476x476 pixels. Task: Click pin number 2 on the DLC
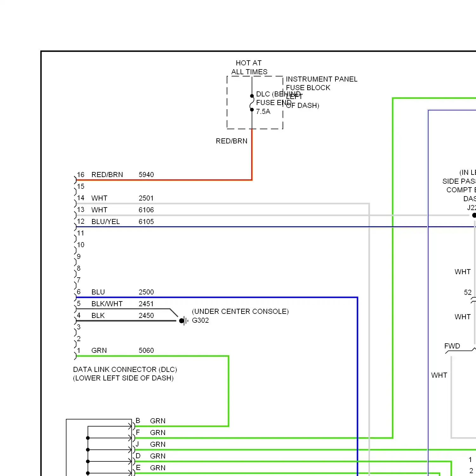79,339
